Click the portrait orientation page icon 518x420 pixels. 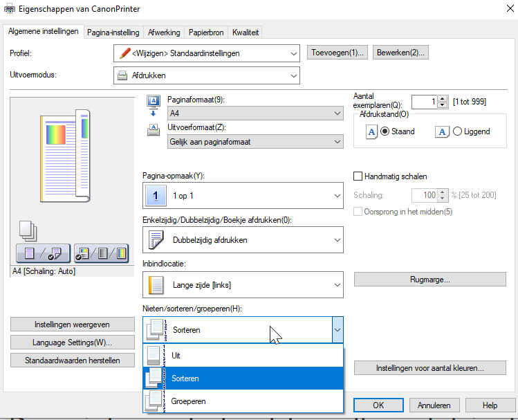click(371, 131)
